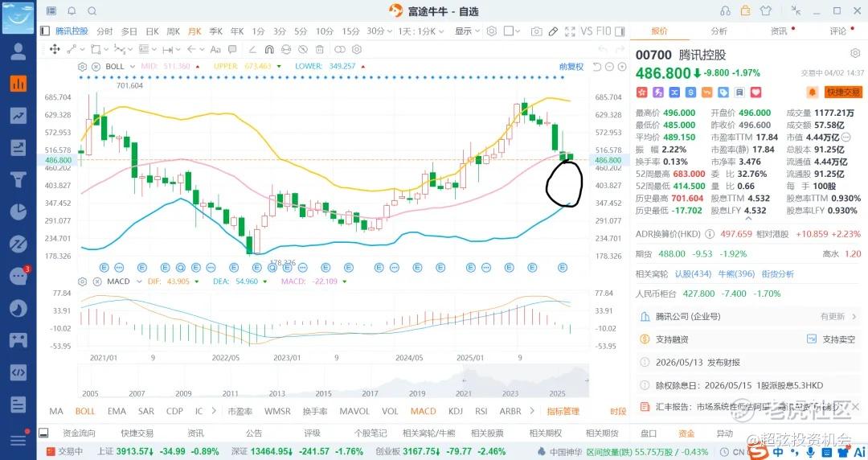Select the pencil drawing tool icon

coord(553,31)
